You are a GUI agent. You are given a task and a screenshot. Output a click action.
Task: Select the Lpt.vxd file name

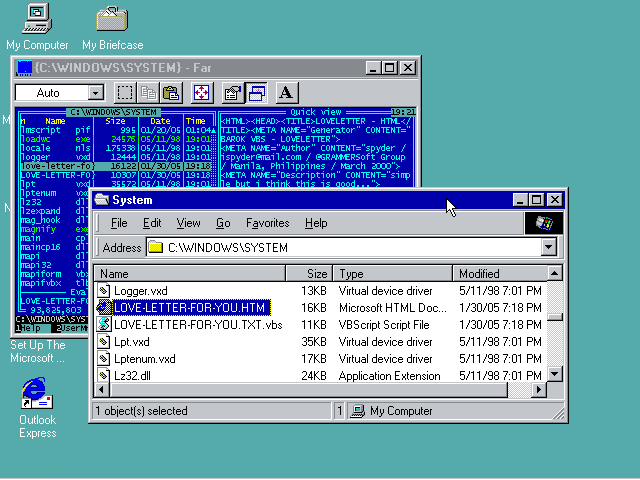coord(131,342)
